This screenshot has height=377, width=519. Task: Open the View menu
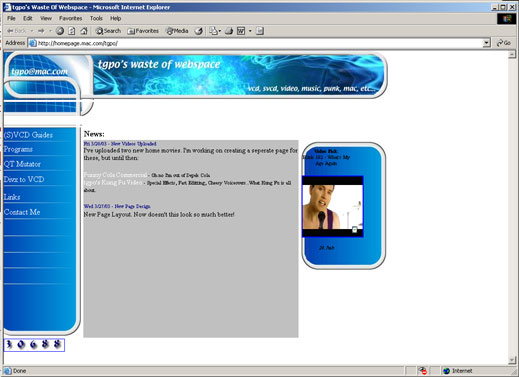pyautogui.click(x=46, y=18)
